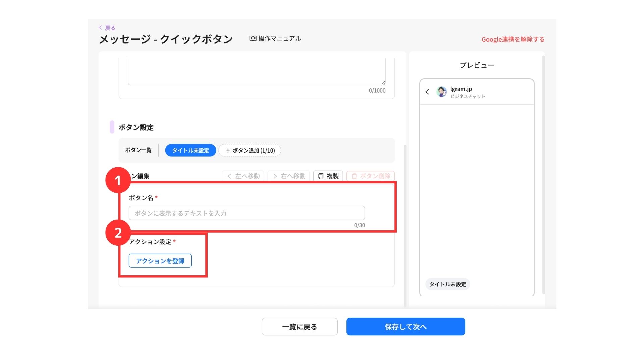Click Google連携を解除する link
This screenshot has width=644, height=362.
tap(513, 39)
